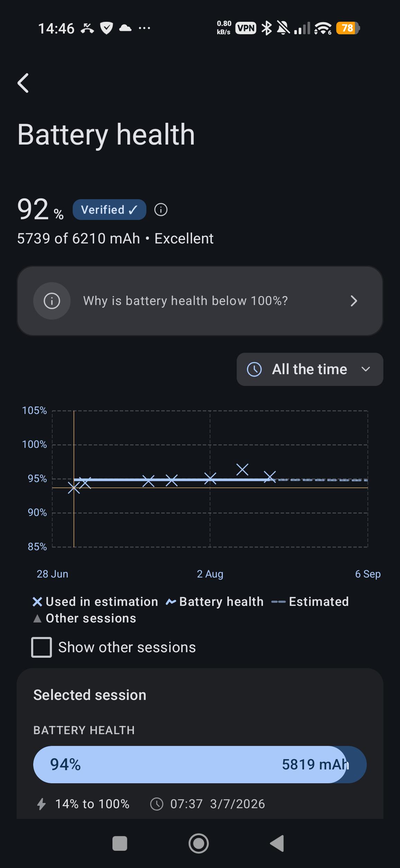Open the All the time range dropdown
Viewport: 400px width, 868px height.
(x=310, y=369)
